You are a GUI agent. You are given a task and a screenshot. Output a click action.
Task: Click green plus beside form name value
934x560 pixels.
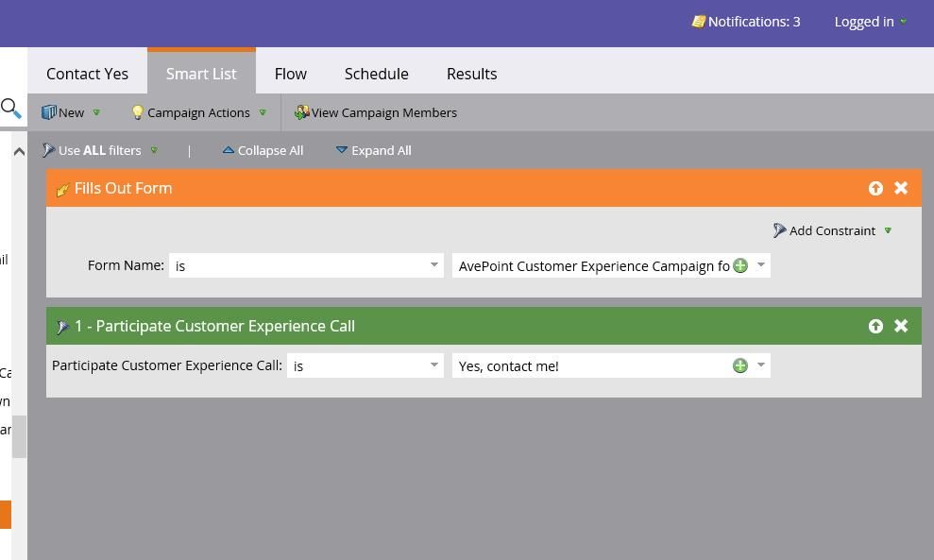pos(740,265)
